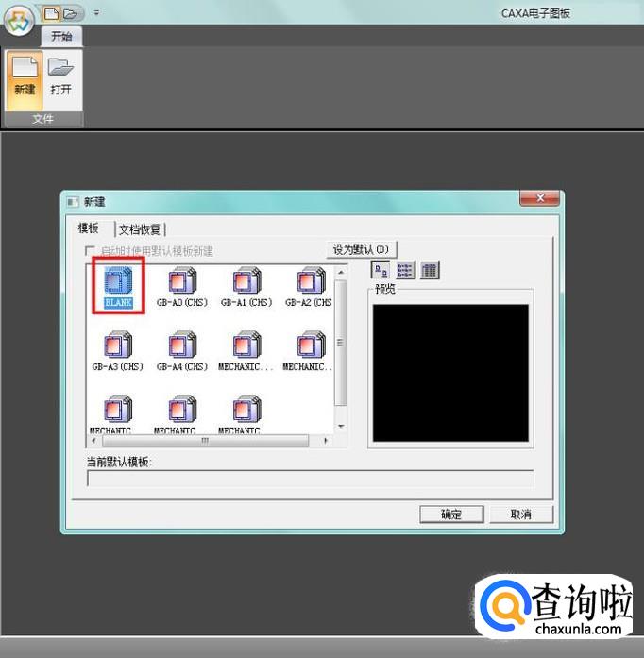
Task: Click template list scroll left arrow
Action: click(93, 441)
